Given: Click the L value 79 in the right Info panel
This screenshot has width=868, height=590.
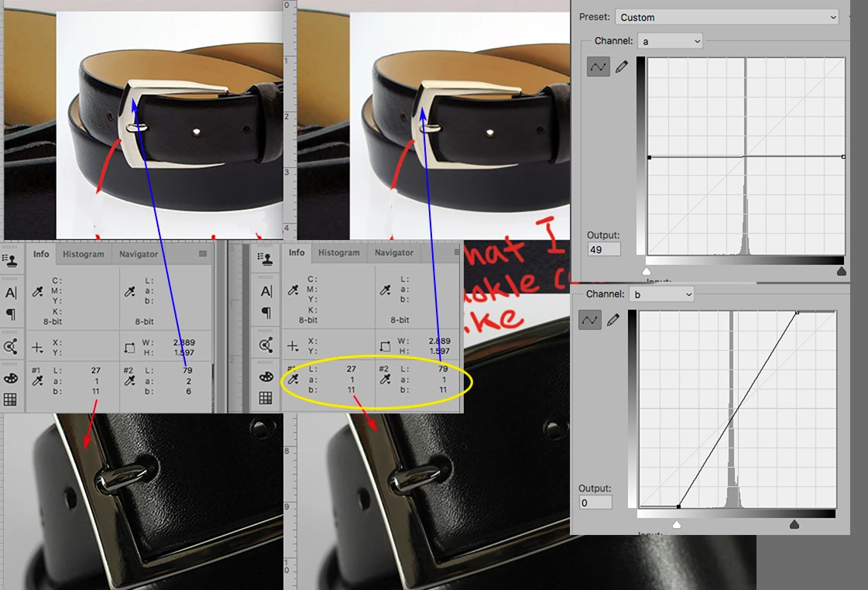Looking at the screenshot, I should (x=443, y=369).
